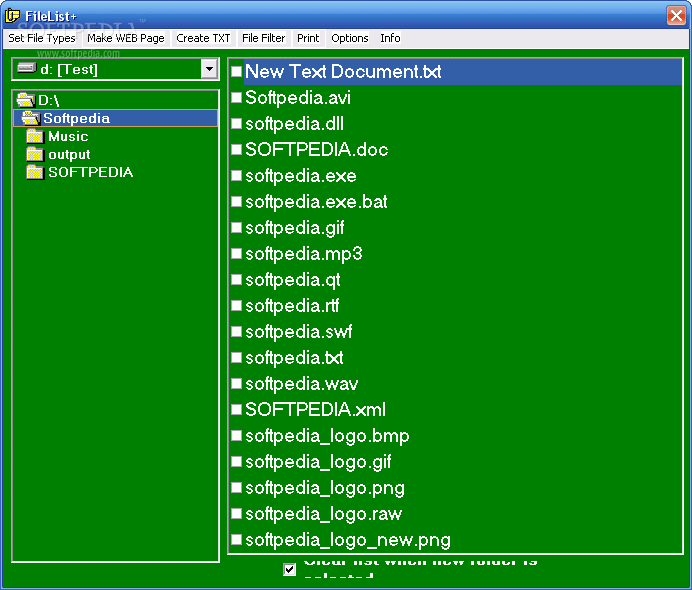Open Make WEB Page menu
The height and width of the screenshot is (590, 692).
click(x=126, y=38)
